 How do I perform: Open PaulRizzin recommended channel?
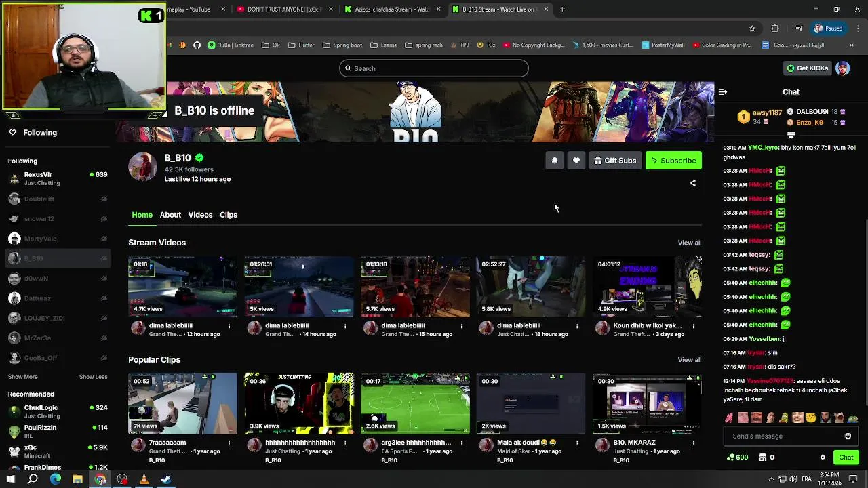pos(58,431)
